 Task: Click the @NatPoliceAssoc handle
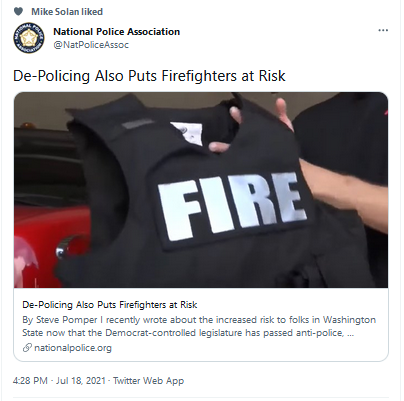(x=91, y=45)
